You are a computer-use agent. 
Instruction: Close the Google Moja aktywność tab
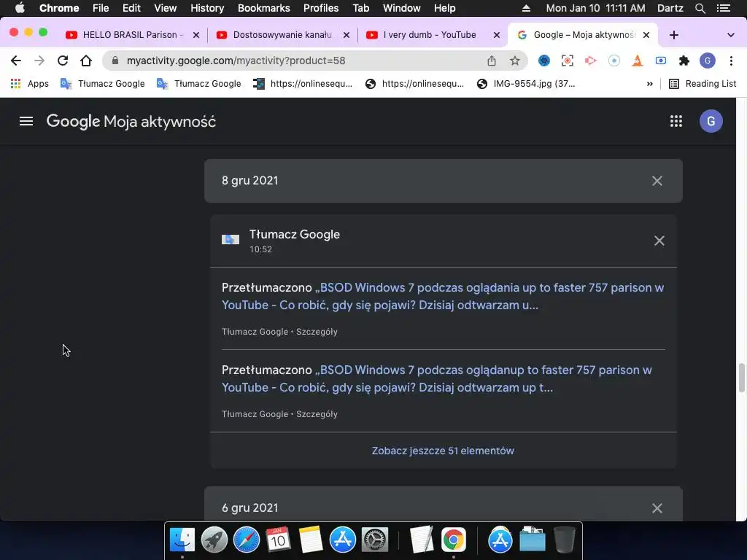pyautogui.click(x=646, y=35)
